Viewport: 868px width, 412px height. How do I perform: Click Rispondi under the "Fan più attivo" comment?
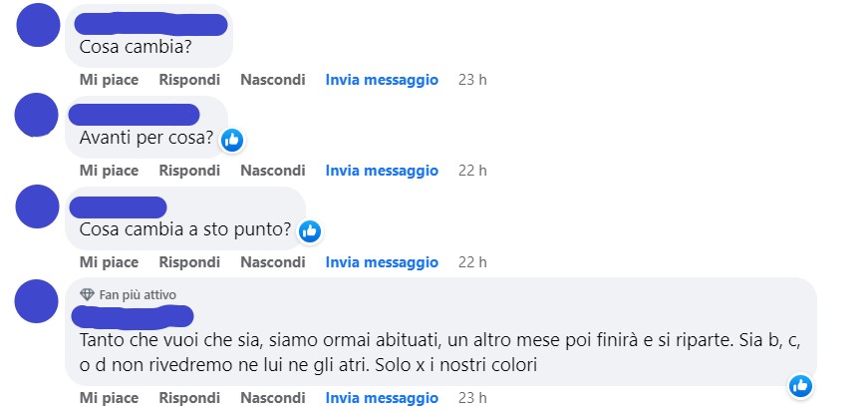(x=189, y=398)
